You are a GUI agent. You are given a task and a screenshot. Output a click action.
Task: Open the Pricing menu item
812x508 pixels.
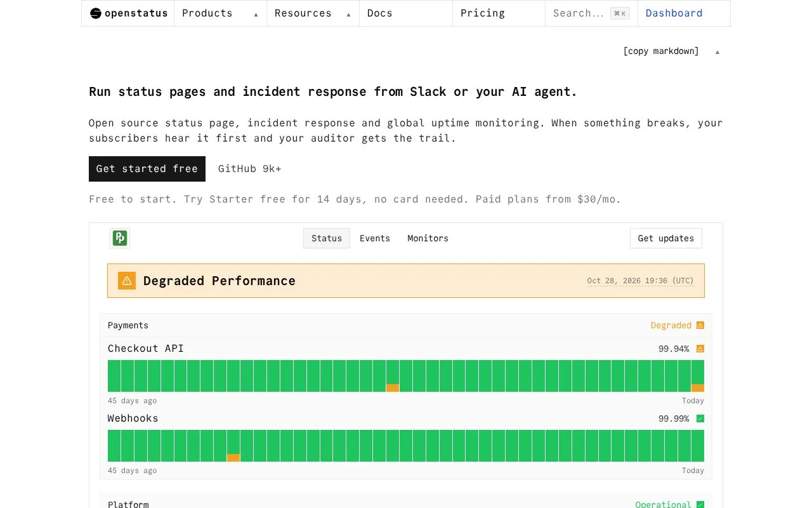[x=499, y=13]
